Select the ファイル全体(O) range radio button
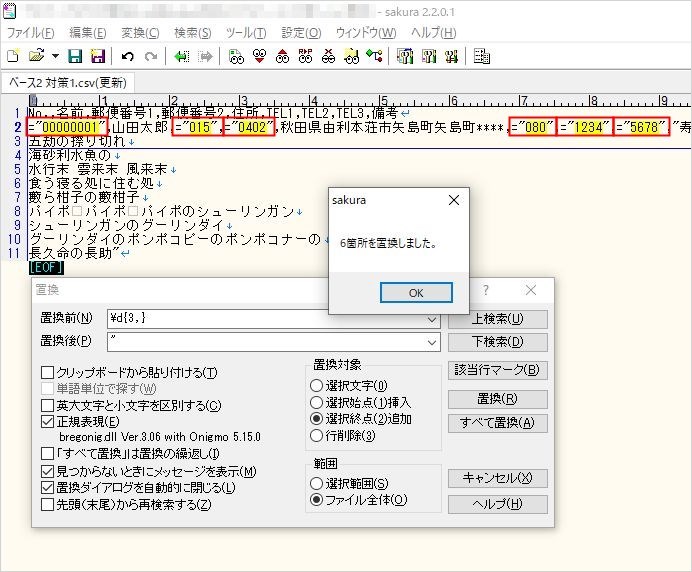 (x=316, y=500)
